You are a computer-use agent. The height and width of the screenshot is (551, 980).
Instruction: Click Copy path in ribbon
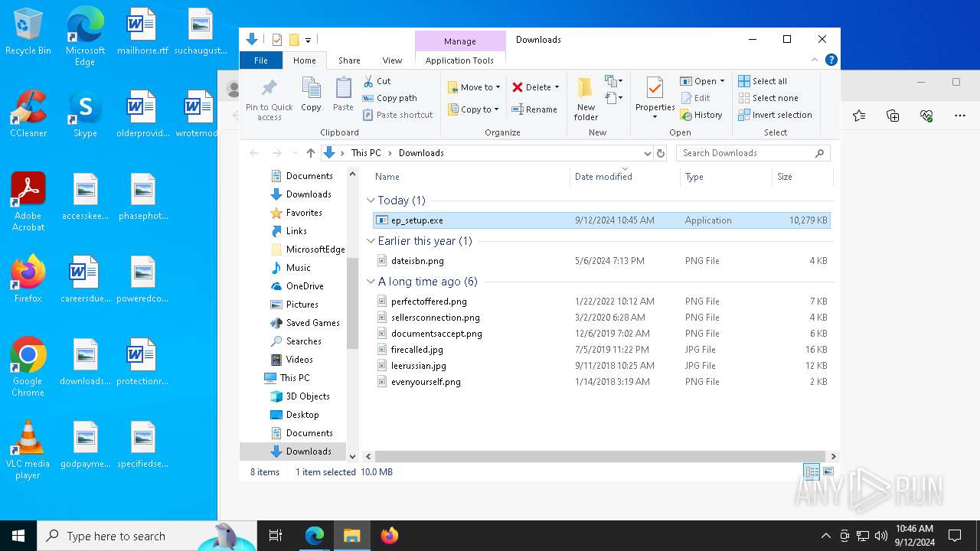pos(390,98)
